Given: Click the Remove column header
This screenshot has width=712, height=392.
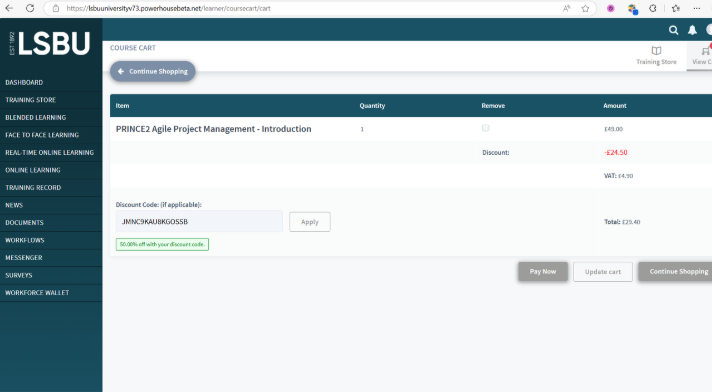Looking at the screenshot, I should pyautogui.click(x=493, y=105).
